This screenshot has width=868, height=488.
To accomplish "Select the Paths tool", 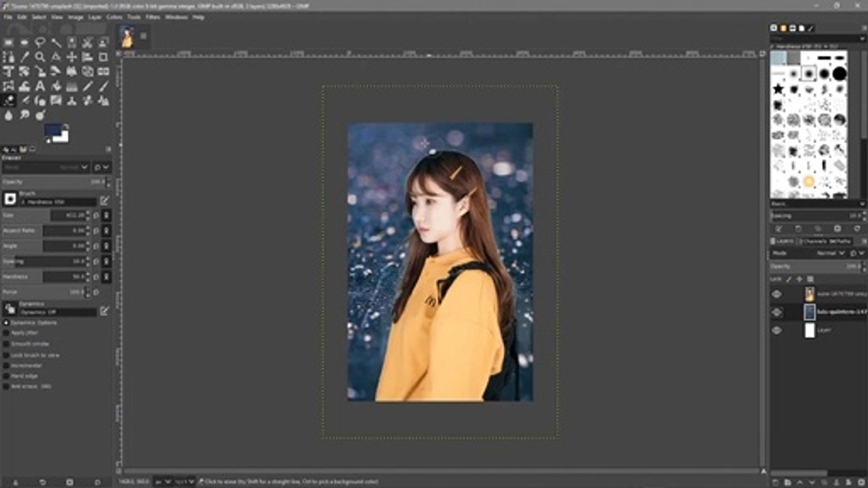I will point(8,57).
